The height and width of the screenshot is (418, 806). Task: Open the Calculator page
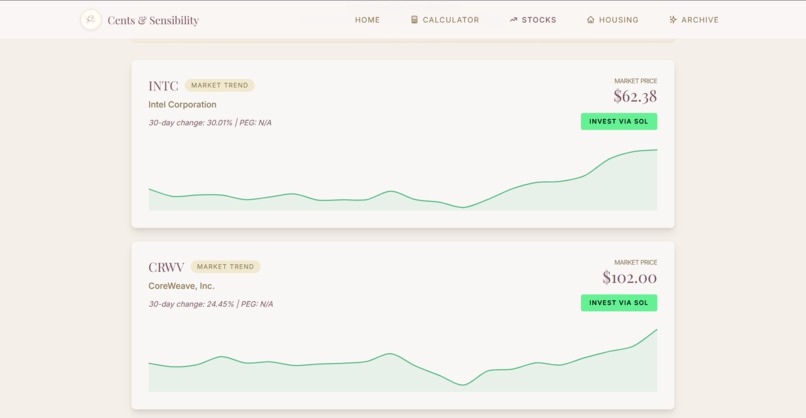point(451,20)
